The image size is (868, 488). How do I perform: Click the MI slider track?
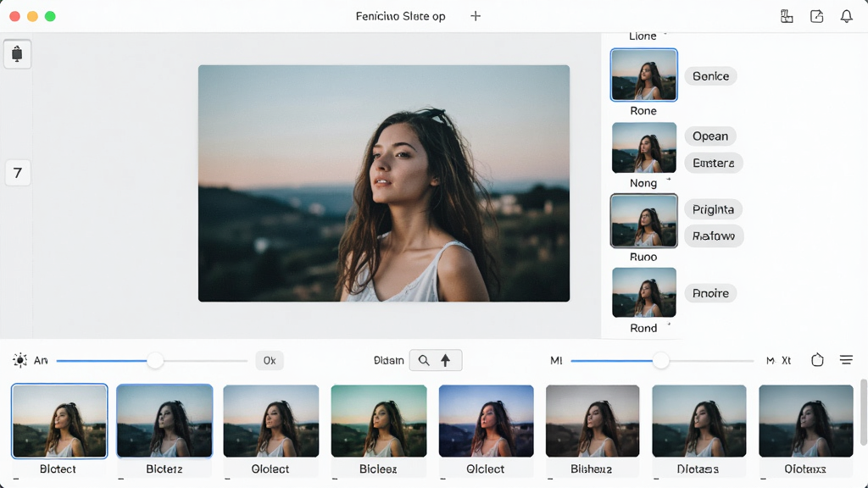(662, 361)
